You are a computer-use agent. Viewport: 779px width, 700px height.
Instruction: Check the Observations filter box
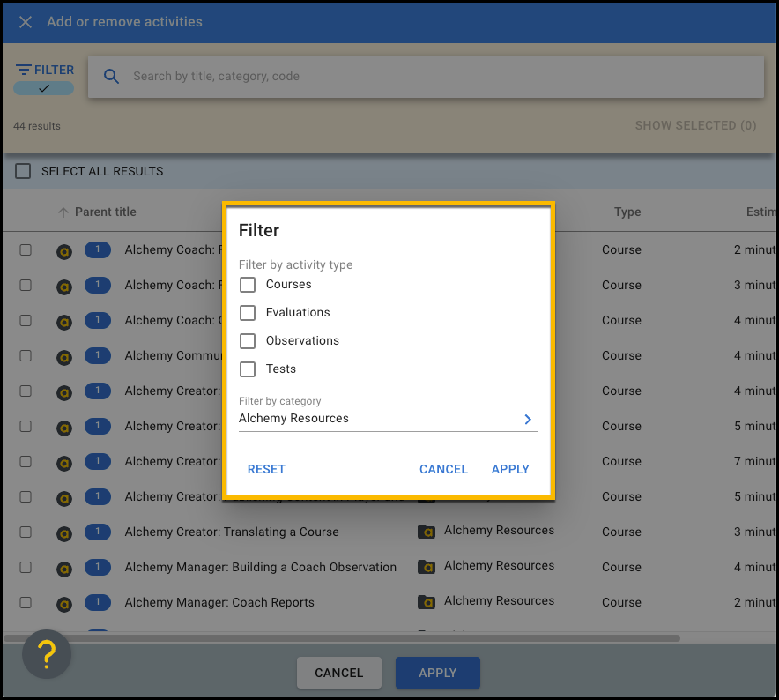pos(248,341)
